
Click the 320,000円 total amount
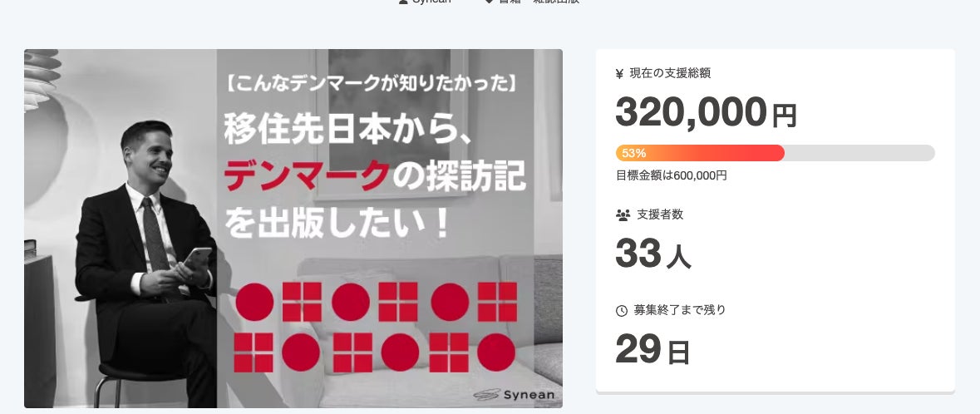707,112
